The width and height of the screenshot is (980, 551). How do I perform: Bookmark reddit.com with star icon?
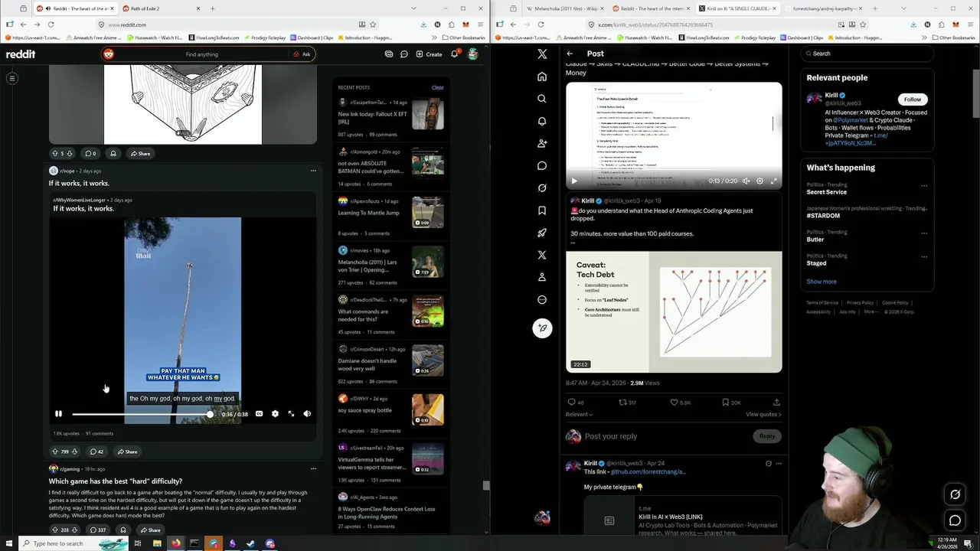pos(374,24)
